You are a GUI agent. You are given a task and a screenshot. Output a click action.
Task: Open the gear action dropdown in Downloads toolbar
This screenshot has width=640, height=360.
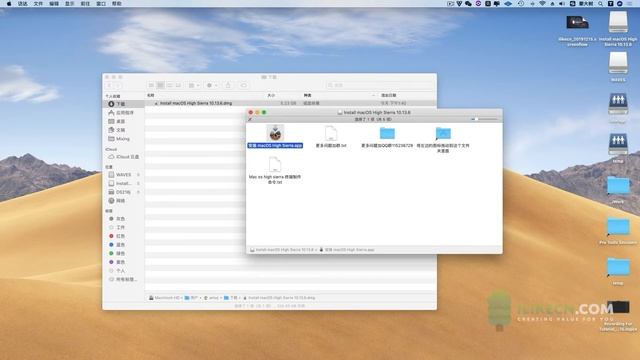tap(212, 85)
